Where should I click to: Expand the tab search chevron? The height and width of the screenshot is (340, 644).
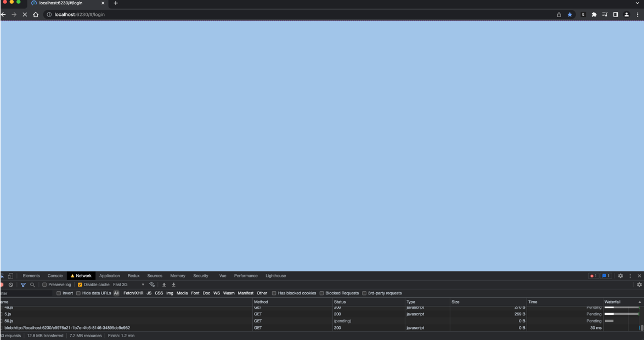pos(637,3)
